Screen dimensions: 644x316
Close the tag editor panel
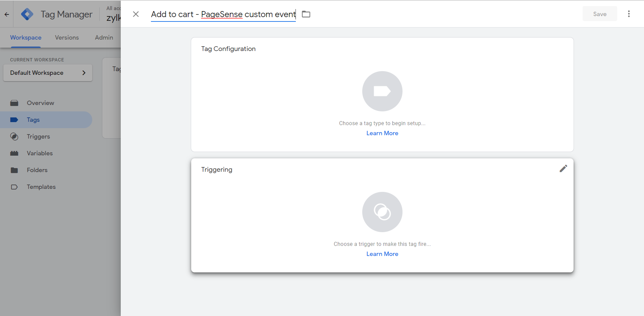click(x=136, y=14)
